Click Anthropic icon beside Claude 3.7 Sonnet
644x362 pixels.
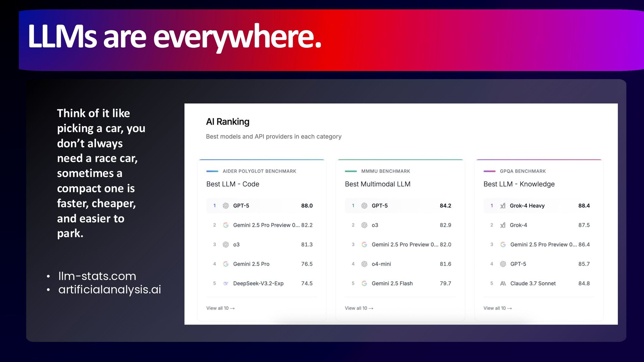pyautogui.click(x=503, y=284)
